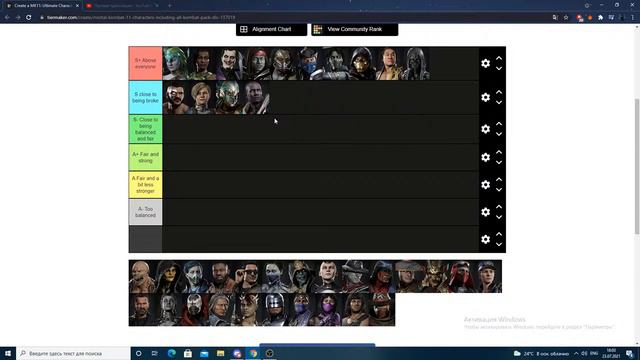Screen dimensions: 640x360
Task: Pick the RoboCop portrait from the unranked pool
Action: 275,309
